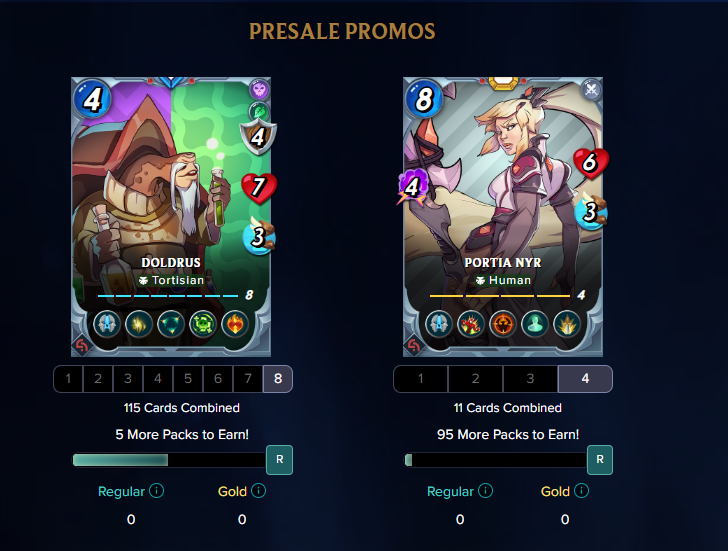This screenshot has width=728, height=551.
Task: Open the Portia Nyr card artwork
Action: (x=503, y=217)
